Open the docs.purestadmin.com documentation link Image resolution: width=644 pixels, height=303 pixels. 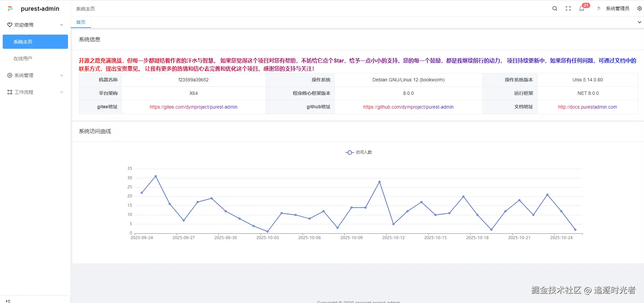pyautogui.click(x=587, y=107)
